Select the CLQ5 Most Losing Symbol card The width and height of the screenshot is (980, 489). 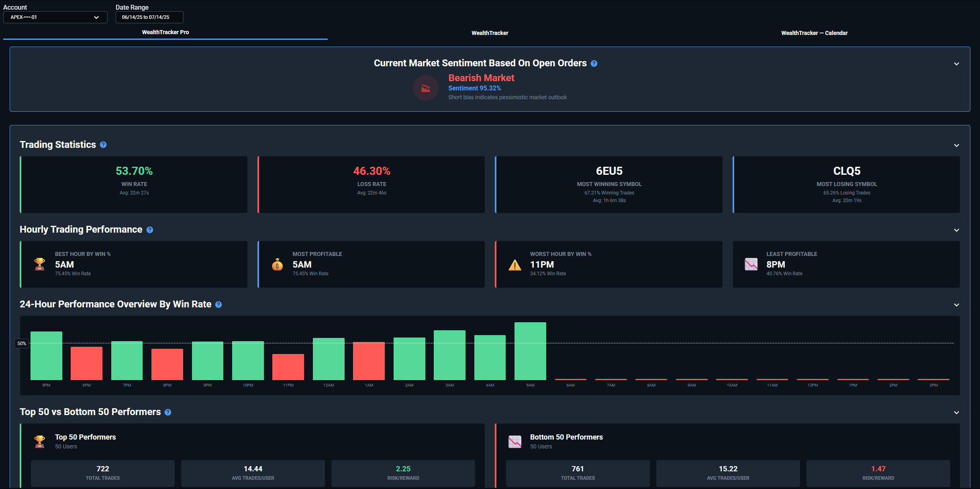tap(847, 184)
